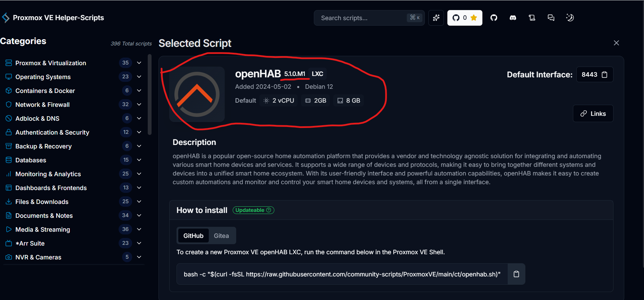Switch to the GitHub install tab

(x=194, y=236)
